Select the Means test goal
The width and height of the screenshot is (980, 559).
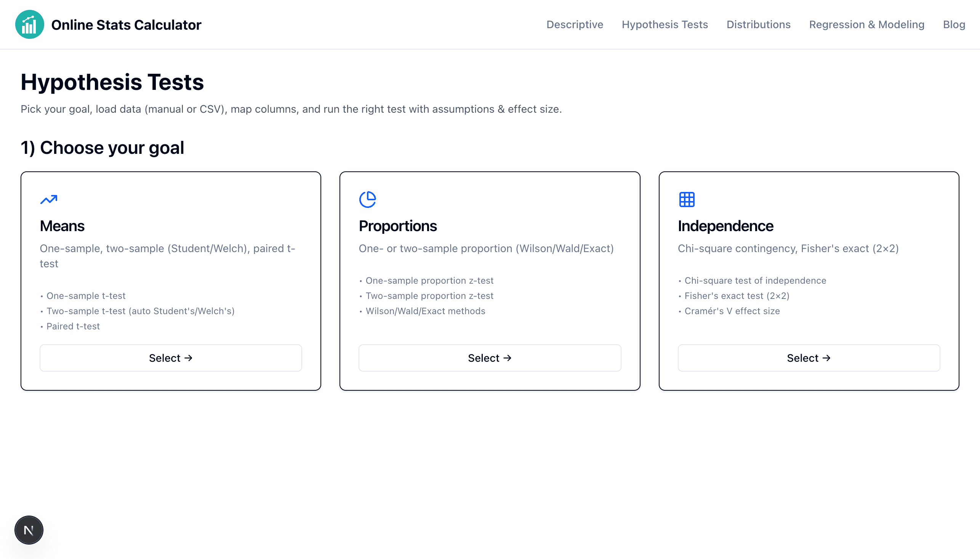click(x=171, y=358)
